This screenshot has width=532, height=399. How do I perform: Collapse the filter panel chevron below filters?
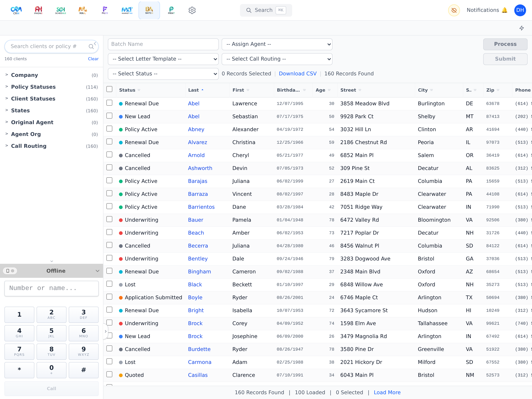(x=52, y=261)
